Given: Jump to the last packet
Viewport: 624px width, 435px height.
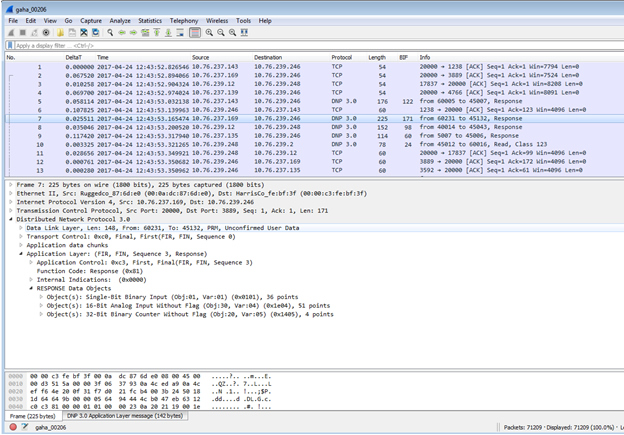Looking at the screenshot, I should pyautogui.click(x=168, y=33).
